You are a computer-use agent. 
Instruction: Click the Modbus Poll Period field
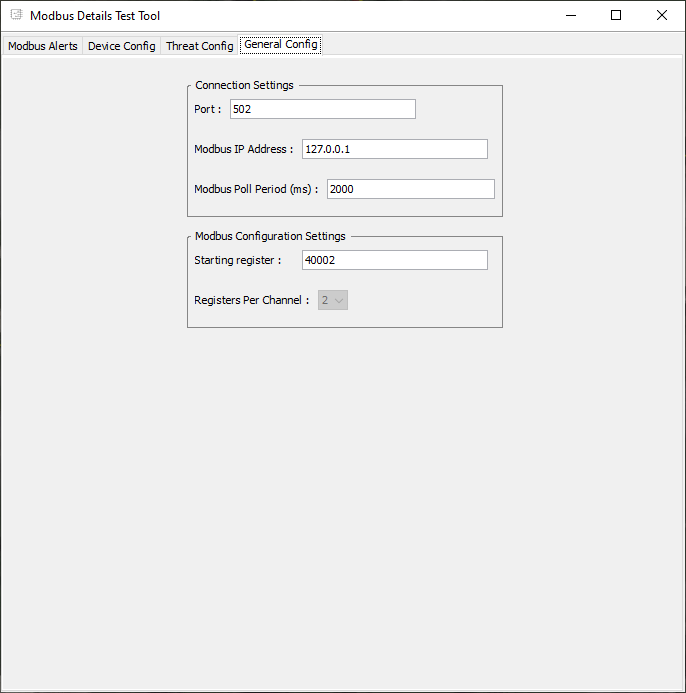411,189
